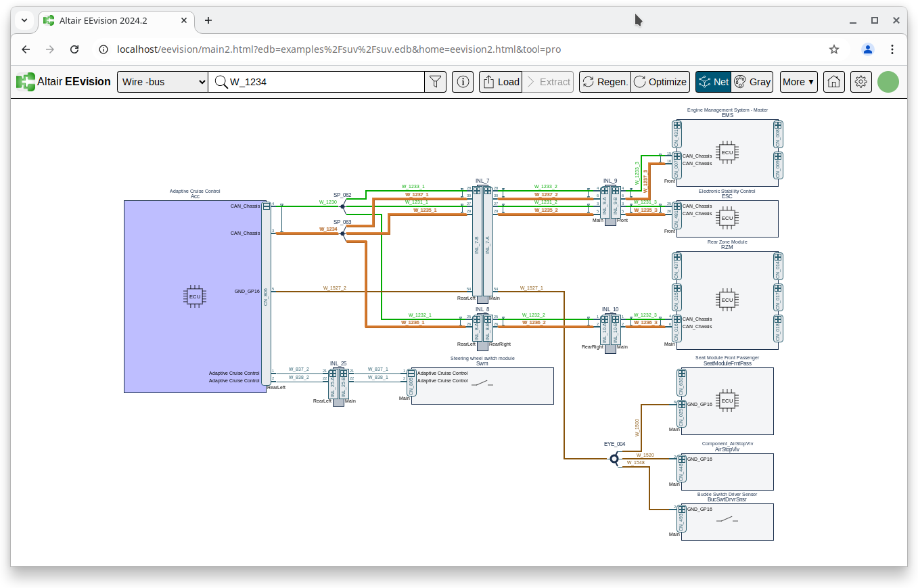
Task: Expand the More menu
Action: pos(798,82)
